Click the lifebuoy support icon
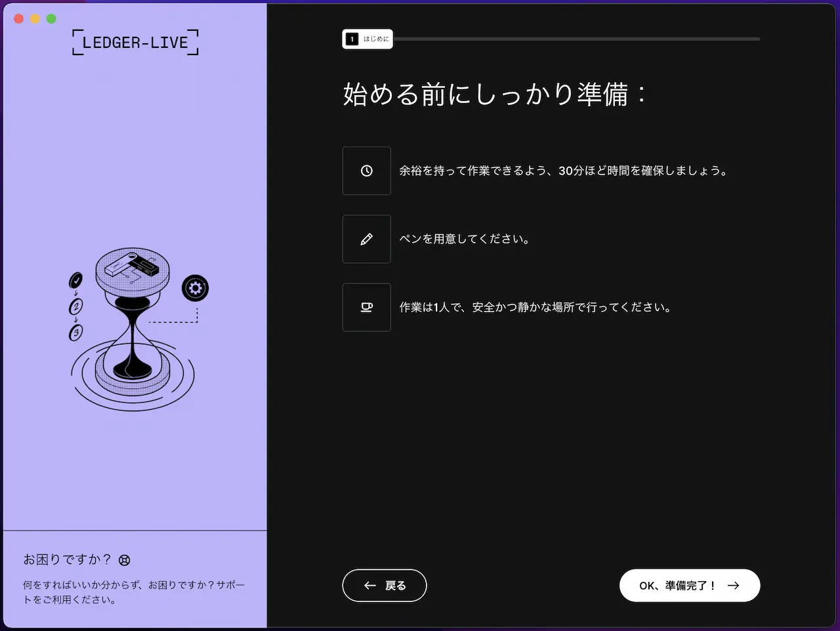The image size is (840, 631). [x=125, y=560]
